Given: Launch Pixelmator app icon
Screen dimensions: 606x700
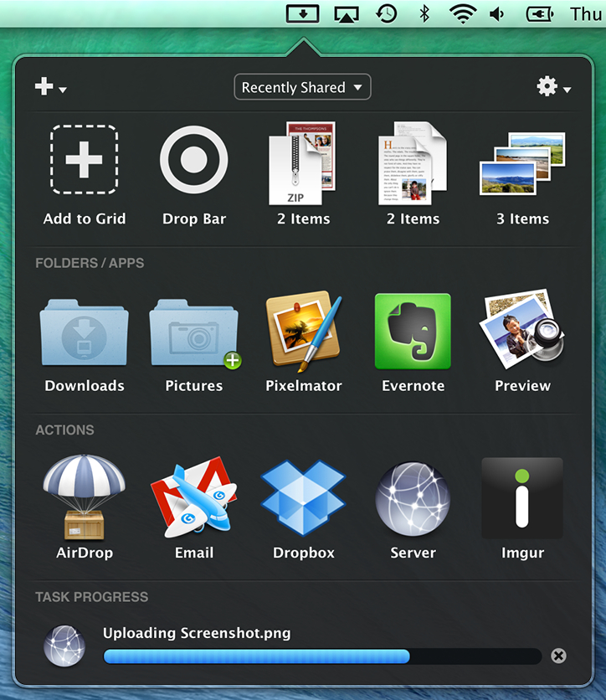Looking at the screenshot, I should (x=304, y=332).
